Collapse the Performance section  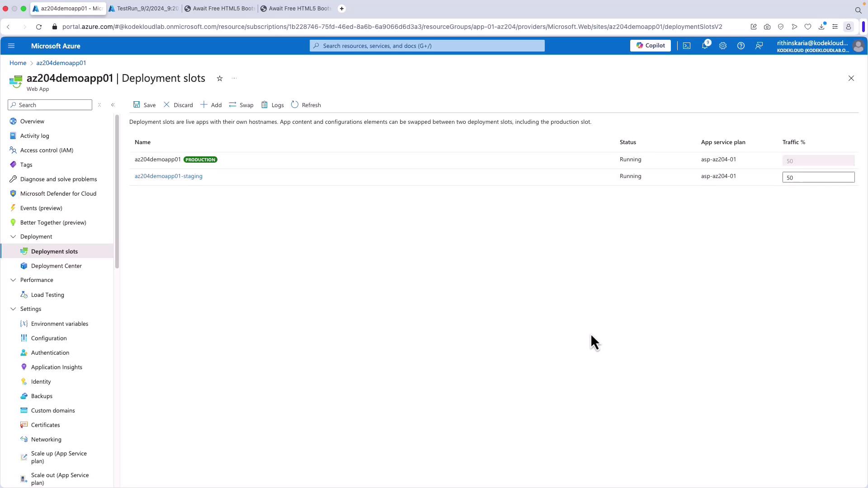[13, 280]
